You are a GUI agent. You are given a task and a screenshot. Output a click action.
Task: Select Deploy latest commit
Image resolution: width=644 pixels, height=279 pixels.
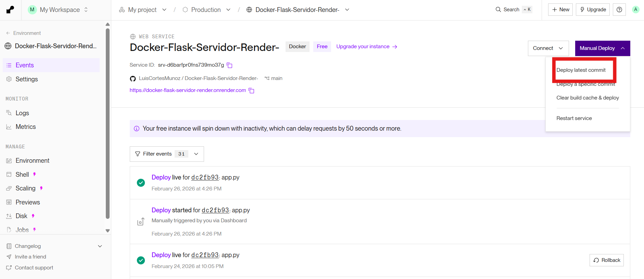pyautogui.click(x=581, y=70)
